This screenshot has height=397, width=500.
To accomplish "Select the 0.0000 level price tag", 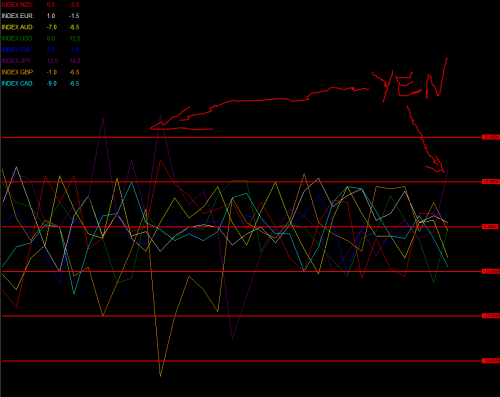I will pyautogui.click(x=490, y=227).
